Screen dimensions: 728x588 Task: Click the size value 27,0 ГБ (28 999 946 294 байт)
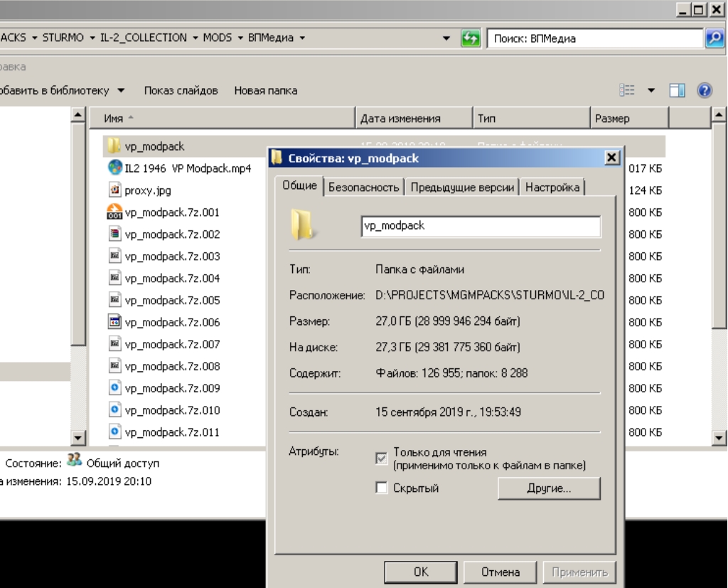[x=448, y=321]
